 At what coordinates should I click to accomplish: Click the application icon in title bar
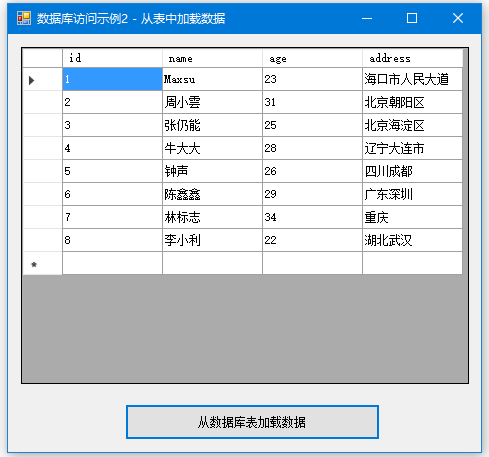point(24,18)
